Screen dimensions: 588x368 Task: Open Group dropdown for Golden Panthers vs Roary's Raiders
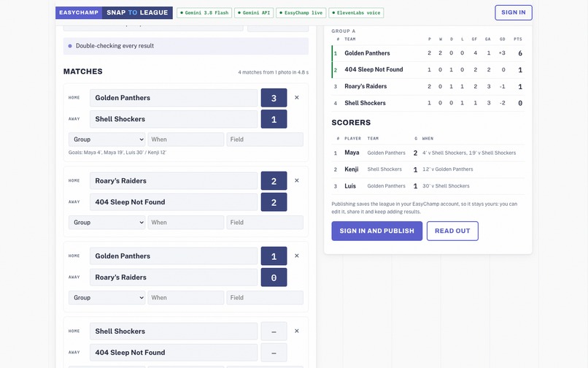click(107, 297)
